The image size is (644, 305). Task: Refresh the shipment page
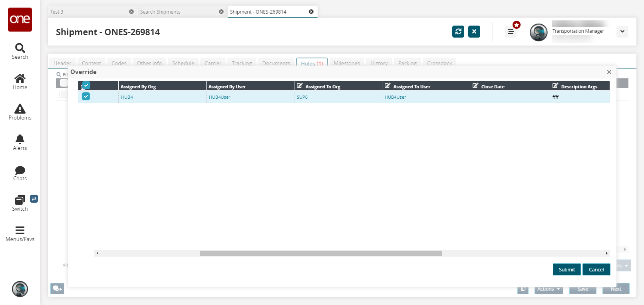(x=458, y=32)
